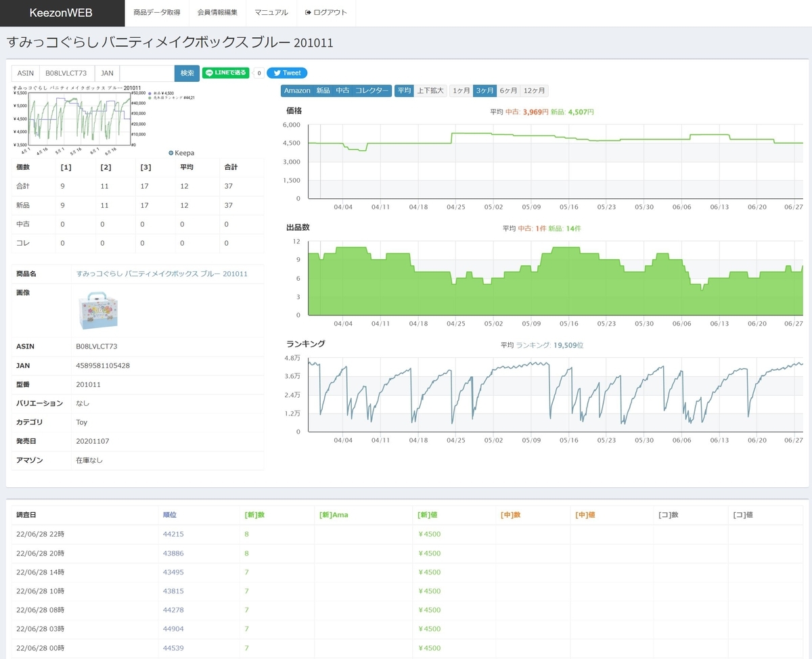The width and height of the screenshot is (812, 659).
Task: Click the [新]Ama column header
Action: (x=334, y=515)
